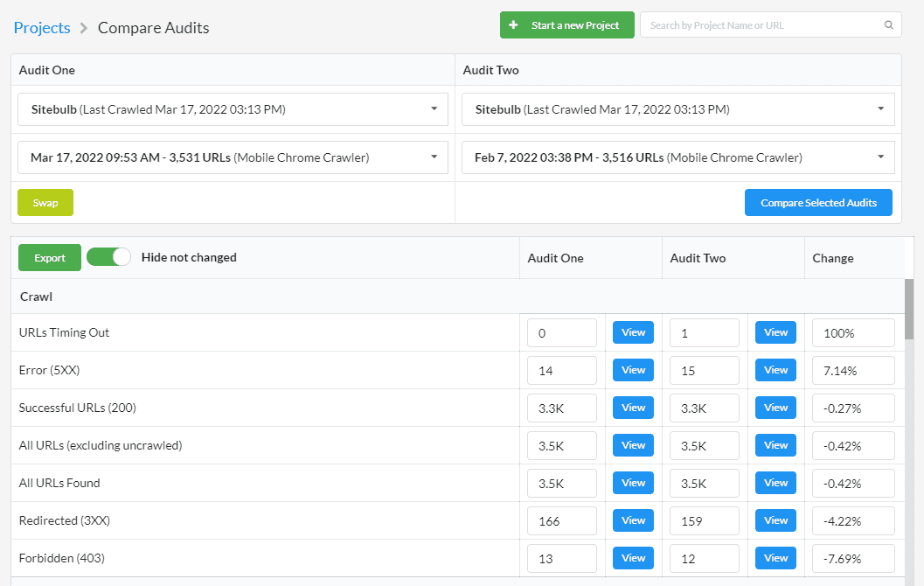The width and height of the screenshot is (924, 586).
Task: View Audit One URLs Timing Out
Action: [634, 332]
